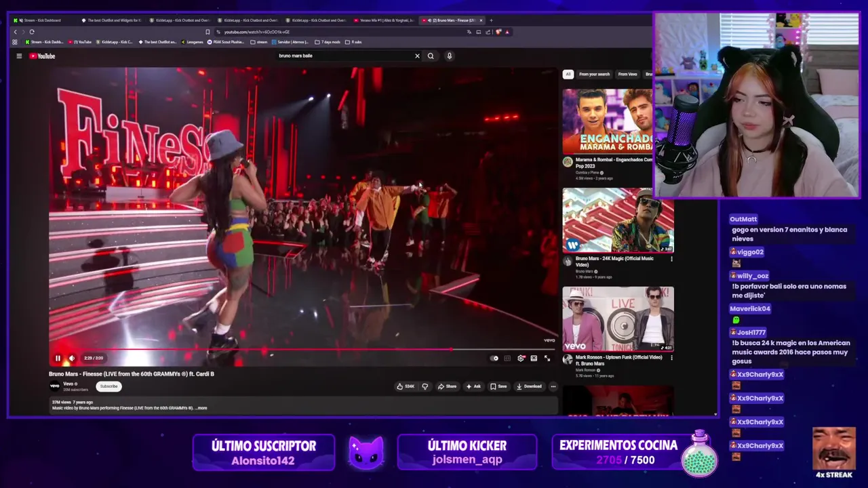Viewport: 868px width, 488px height.
Task: Run the search with magnifier icon
Action: pos(431,56)
